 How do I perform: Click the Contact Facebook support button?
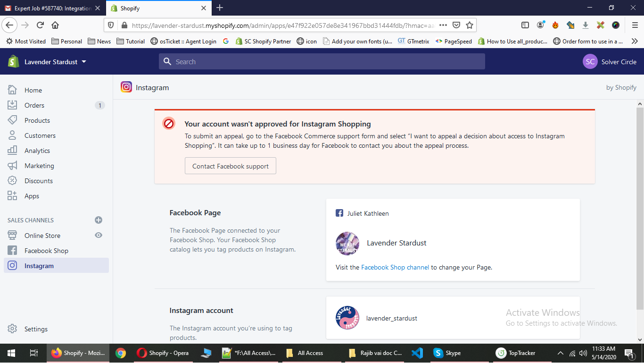tap(231, 166)
